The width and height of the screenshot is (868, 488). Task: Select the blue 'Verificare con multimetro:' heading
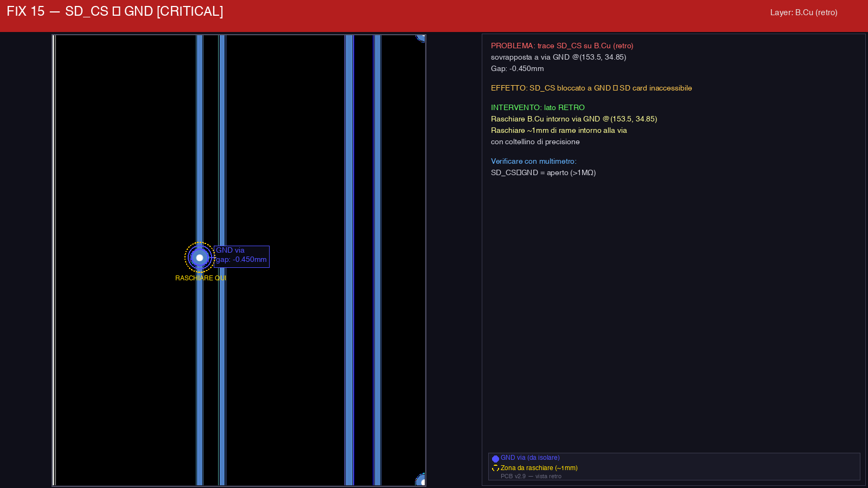[x=533, y=161]
